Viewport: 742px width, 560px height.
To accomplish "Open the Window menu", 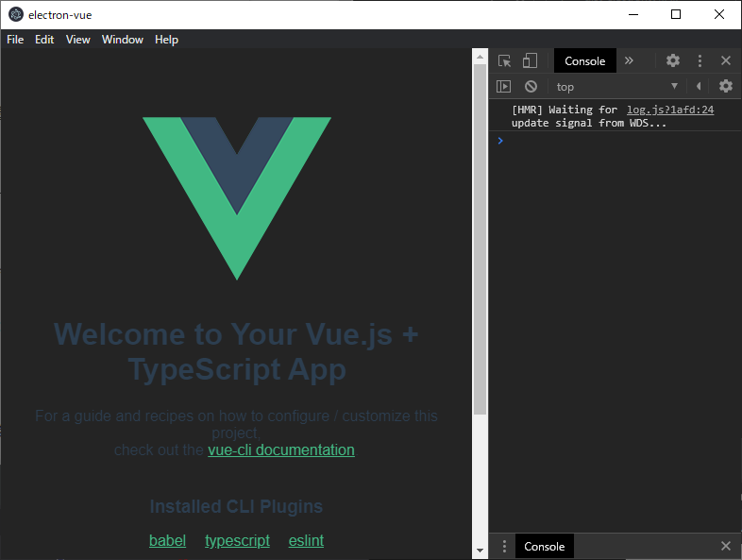I will [x=123, y=40].
